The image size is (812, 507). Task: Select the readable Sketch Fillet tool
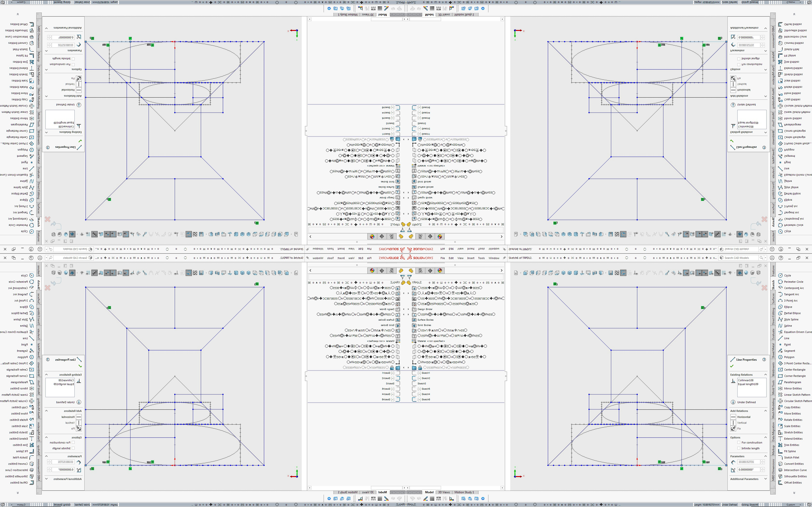[791, 457]
